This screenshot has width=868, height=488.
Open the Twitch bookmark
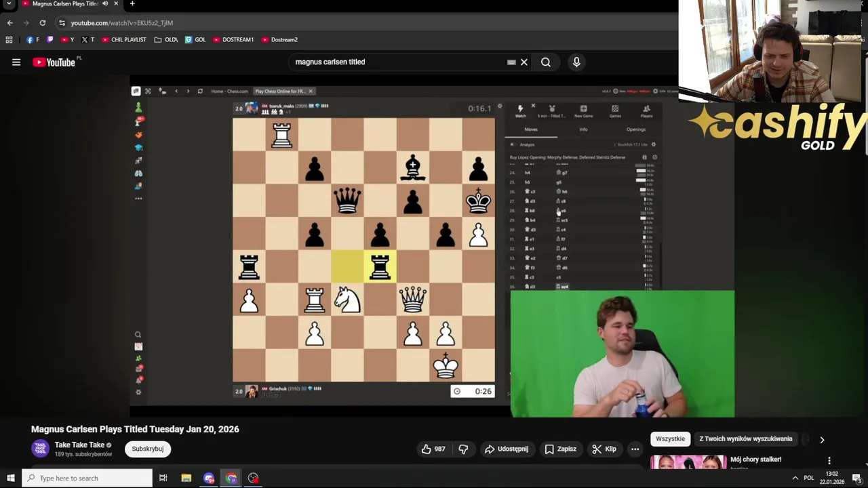tap(50, 40)
